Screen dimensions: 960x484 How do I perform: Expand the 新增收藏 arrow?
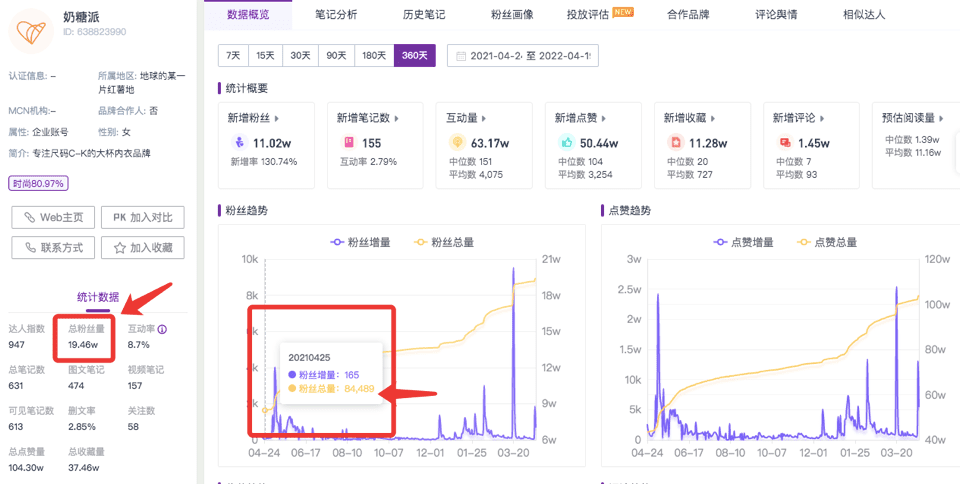[x=713, y=119]
